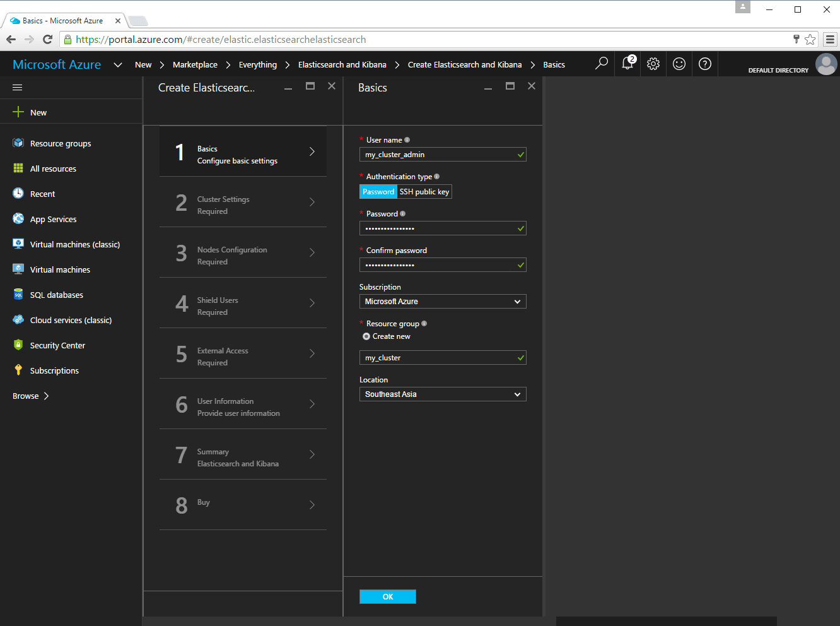Open Cloud services (classic) icon
Image resolution: width=840 pixels, height=626 pixels.
pyautogui.click(x=18, y=320)
